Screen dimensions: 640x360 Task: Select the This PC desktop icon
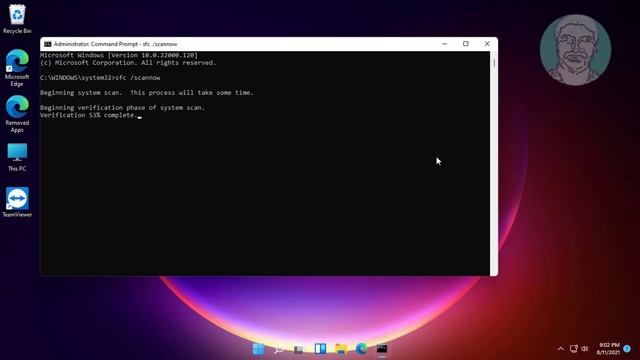[17, 157]
